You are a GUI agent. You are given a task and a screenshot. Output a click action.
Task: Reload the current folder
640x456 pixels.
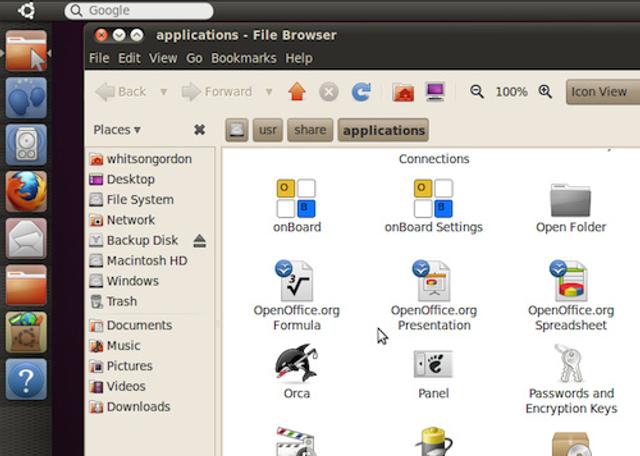click(x=361, y=91)
